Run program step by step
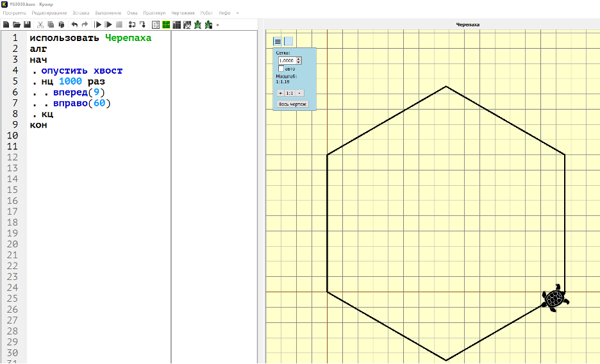The height and width of the screenshot is (364, 600). (108, 24)
